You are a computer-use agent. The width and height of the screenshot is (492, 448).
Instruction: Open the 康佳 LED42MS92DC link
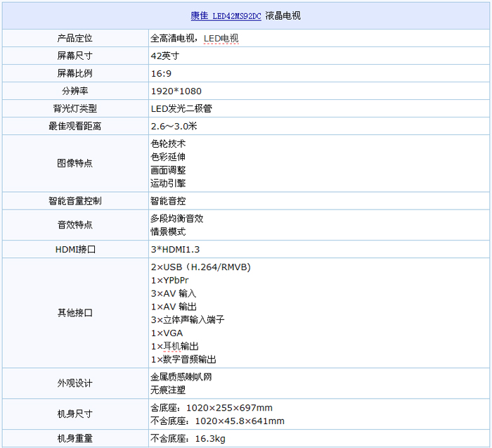[226, 15]
